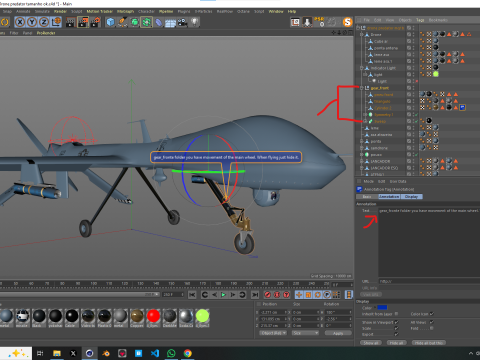Click the orange S icon in the top toolbar
The height and width of the screenshot is (360, 480).
[x=347, y=22]
